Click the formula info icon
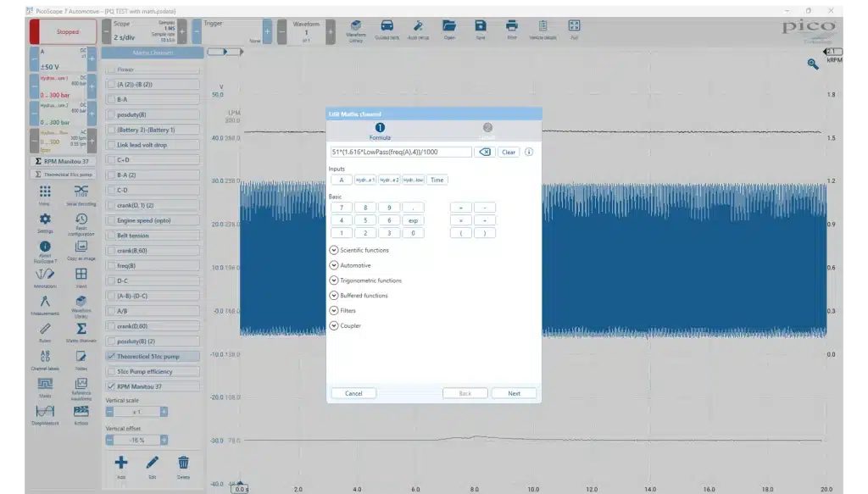The image size is (868, 494). pos(529,153)
